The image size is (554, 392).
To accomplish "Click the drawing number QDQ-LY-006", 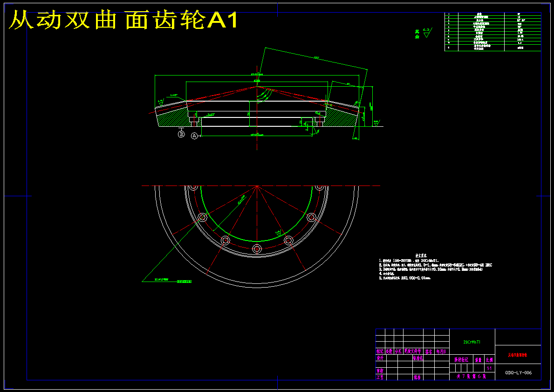I will coord(518,372).
